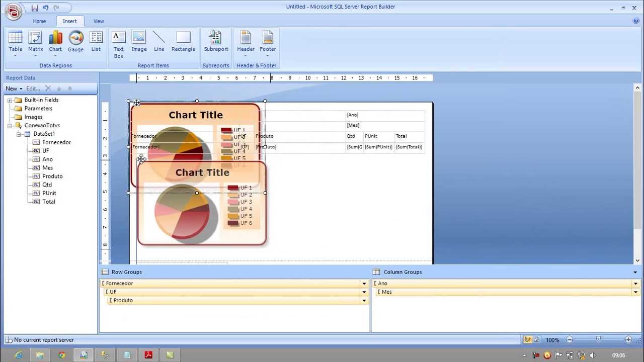Select the Produto field in DataSet1
This screenshot has height=362, width=644.
coord(52,176)
